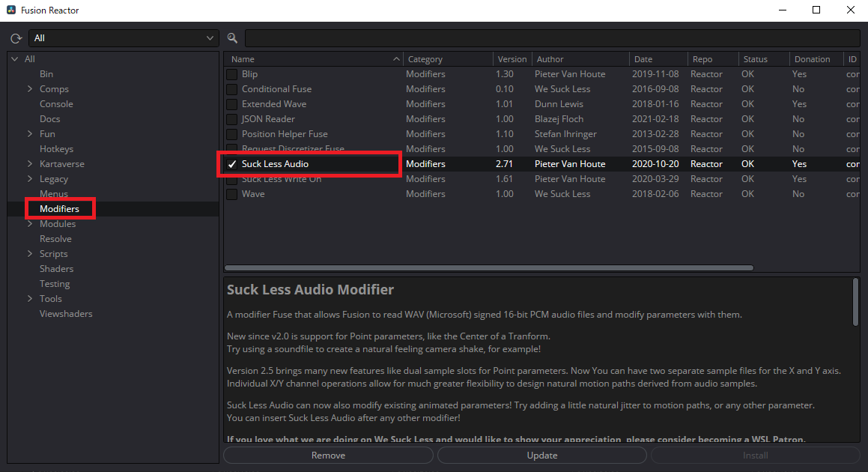
Task: Select the Hotkeys category
Action: click(x=56, y=148)
